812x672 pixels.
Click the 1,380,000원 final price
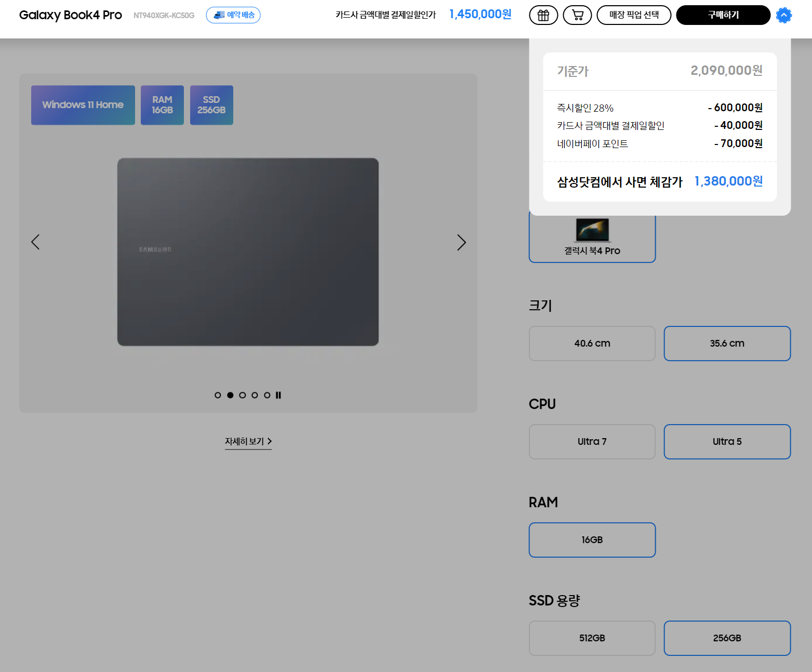[729, 181]
